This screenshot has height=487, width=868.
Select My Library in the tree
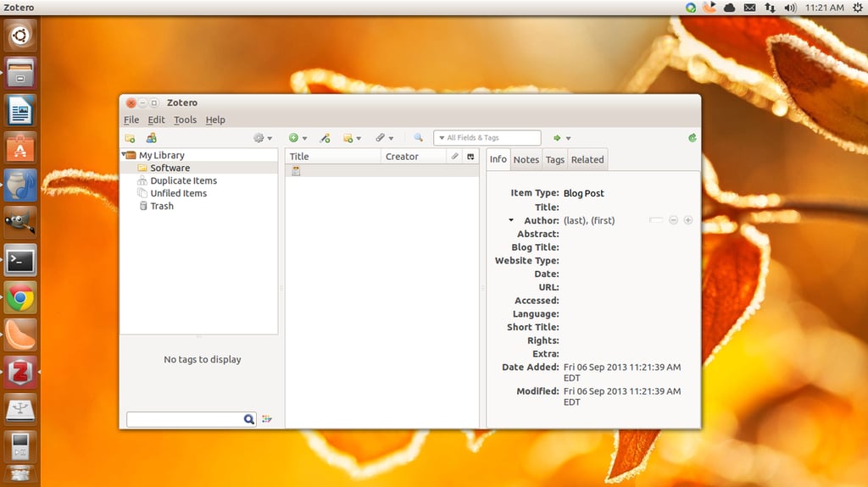pyautogui.click(x=162, y=156)
